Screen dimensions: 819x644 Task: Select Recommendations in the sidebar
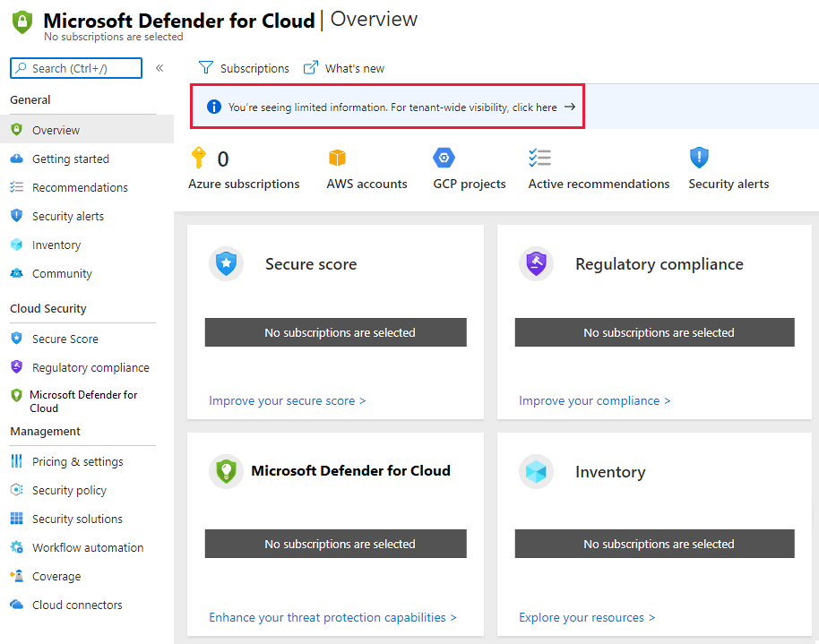pyautogui.click(x=80, y=187)
